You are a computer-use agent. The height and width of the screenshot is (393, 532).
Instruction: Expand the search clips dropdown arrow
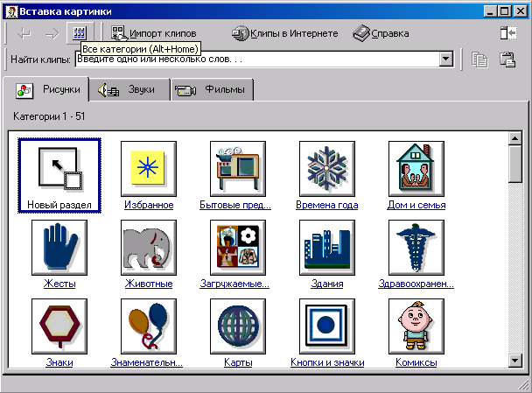click(x=446, y=60)
